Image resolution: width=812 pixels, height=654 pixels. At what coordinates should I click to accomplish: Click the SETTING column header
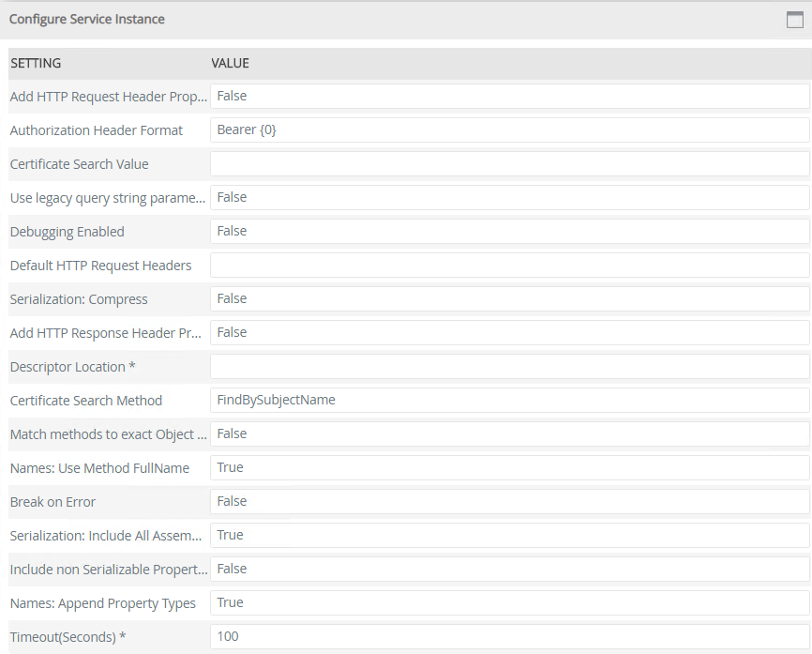click(36, 63)
